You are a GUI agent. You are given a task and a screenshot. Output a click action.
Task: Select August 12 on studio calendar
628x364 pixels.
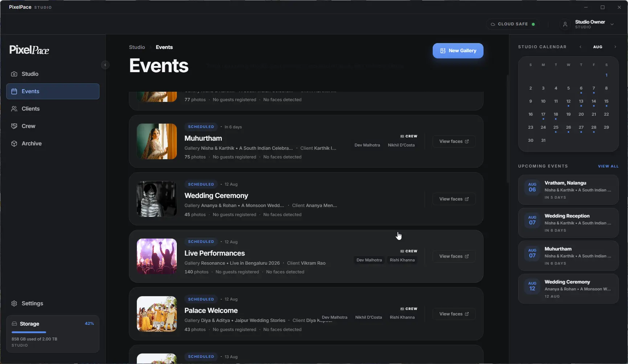pyautogui.click(x=568, y=101)
